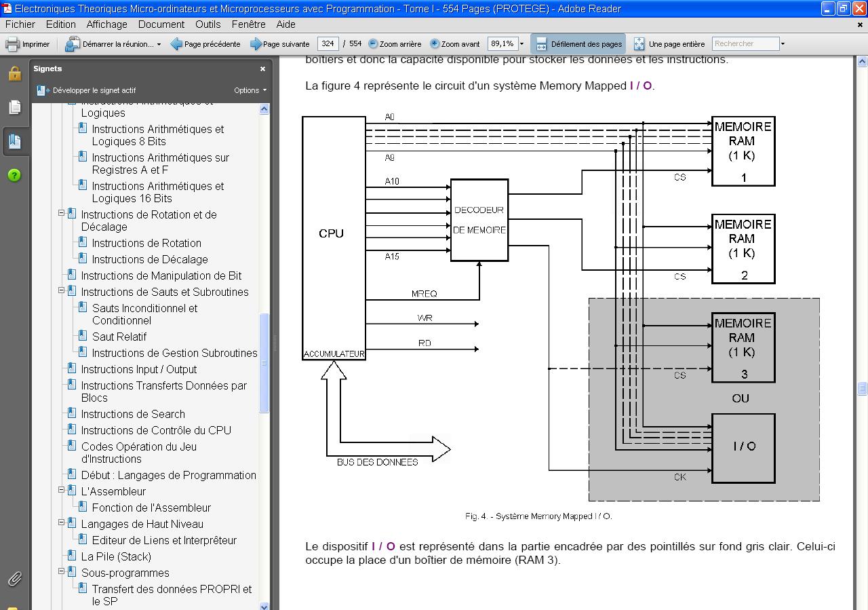Open the Document menu
The height and width of the screenshot is (610, 868).
[161, 24]
